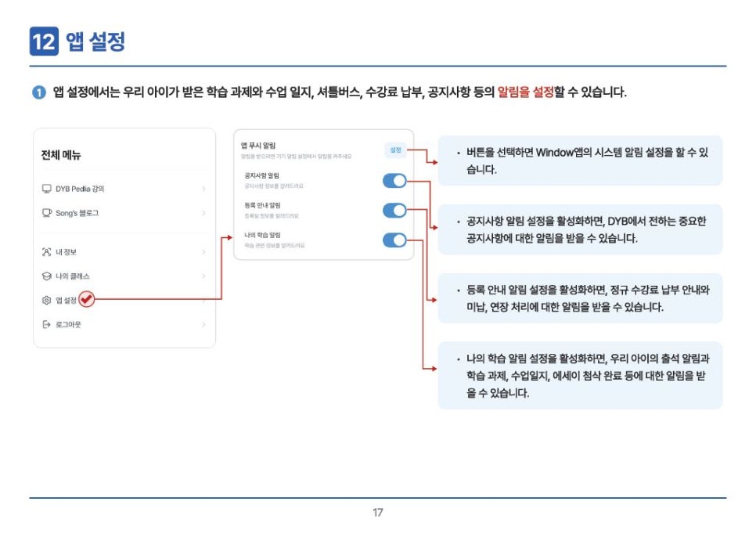Image resolution: width=756 pixels, height=534 pixels.
Task: Click the page number 17 indicator
Action: [x=378, y=514]
